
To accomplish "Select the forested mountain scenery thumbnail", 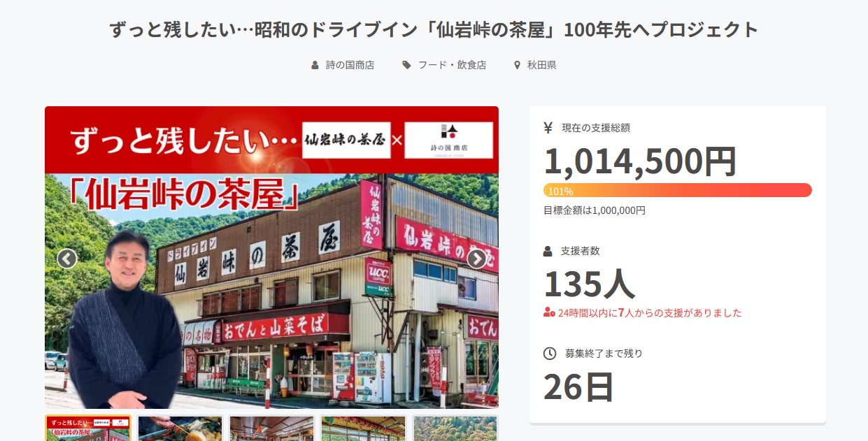I will point(455,428).
